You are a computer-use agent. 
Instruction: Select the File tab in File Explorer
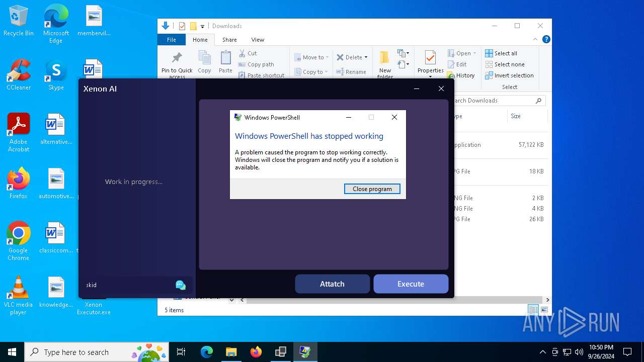(x=172, y=40)
